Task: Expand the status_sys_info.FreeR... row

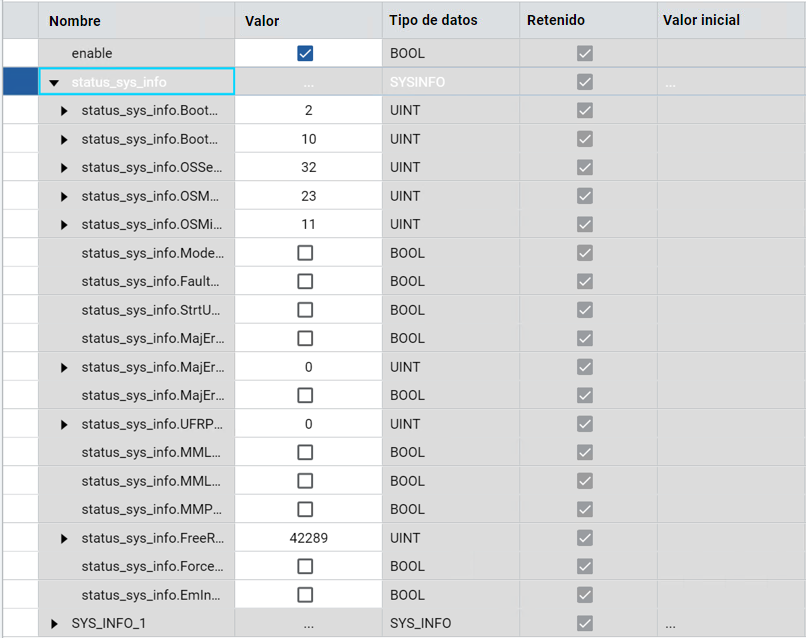Action: coord(65,539)
